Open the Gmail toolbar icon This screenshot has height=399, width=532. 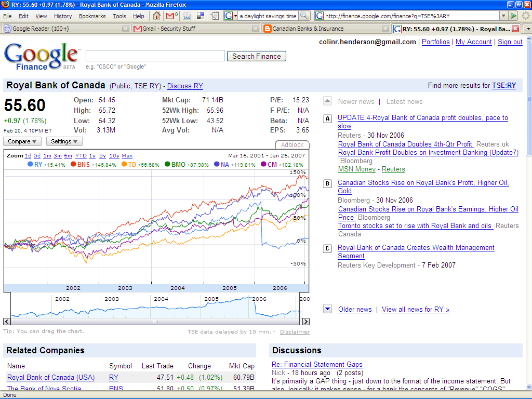coord(171,16)
